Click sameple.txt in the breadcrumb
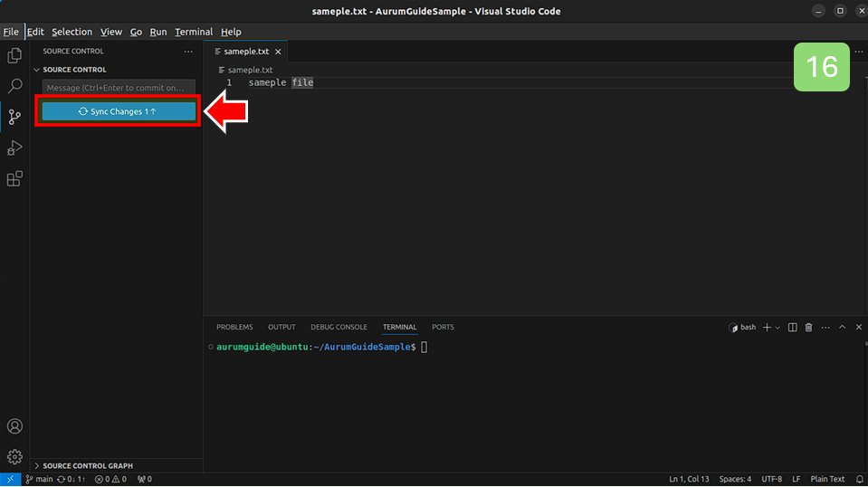The height and width of the screenshot is (487, 868). click(250, 70)
